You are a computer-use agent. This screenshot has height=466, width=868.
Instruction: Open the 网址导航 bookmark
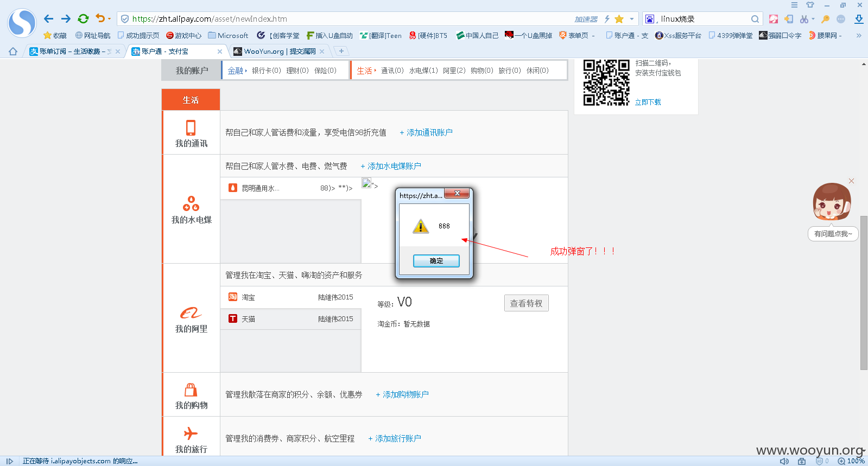93,35
